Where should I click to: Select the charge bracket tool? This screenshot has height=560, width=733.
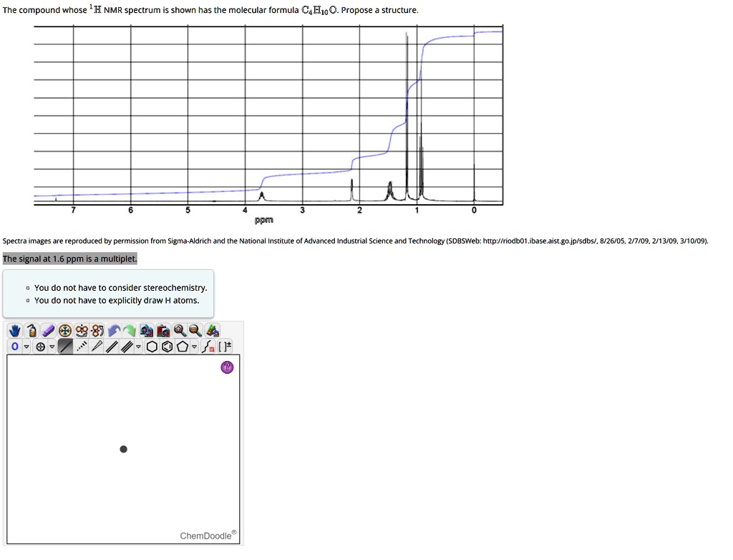coord(225,347)
